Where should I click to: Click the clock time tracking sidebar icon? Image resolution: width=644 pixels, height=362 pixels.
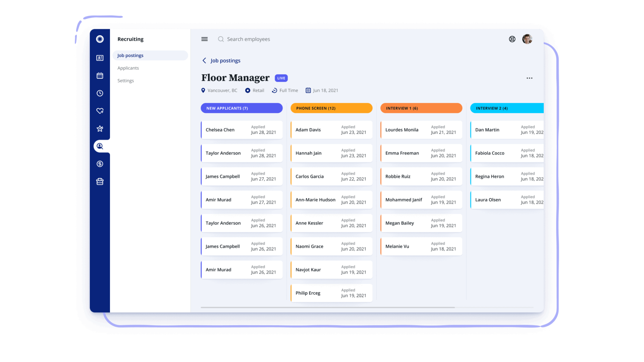[x=100, y=93]
